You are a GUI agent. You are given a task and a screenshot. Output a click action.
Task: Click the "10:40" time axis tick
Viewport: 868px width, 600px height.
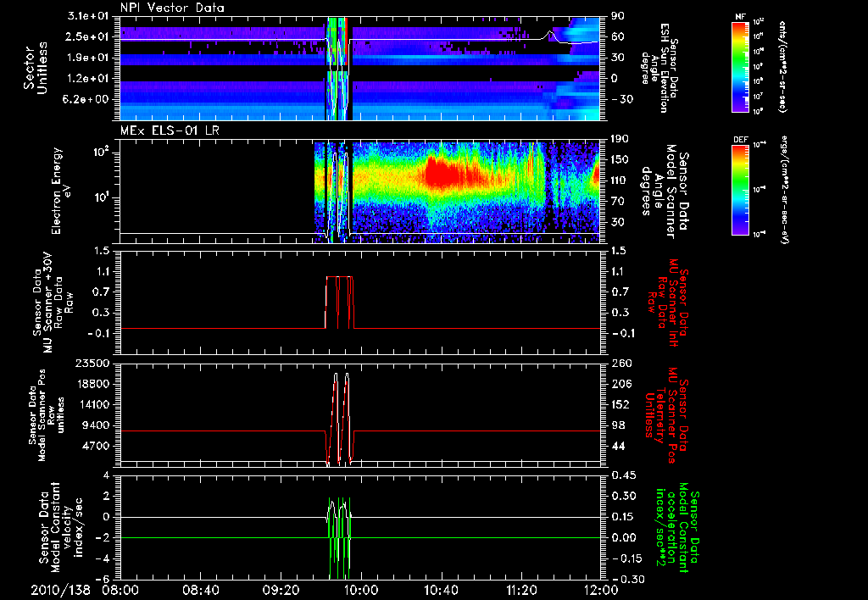pos(441,590)
